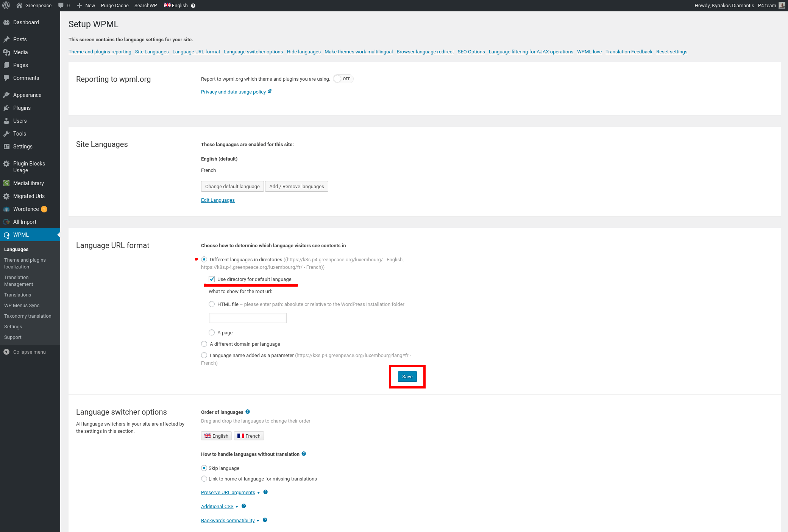Open the Translations submenu item
Image resolution: width=788 pixels, height=532 pixels.
click(x=17, y=295)
